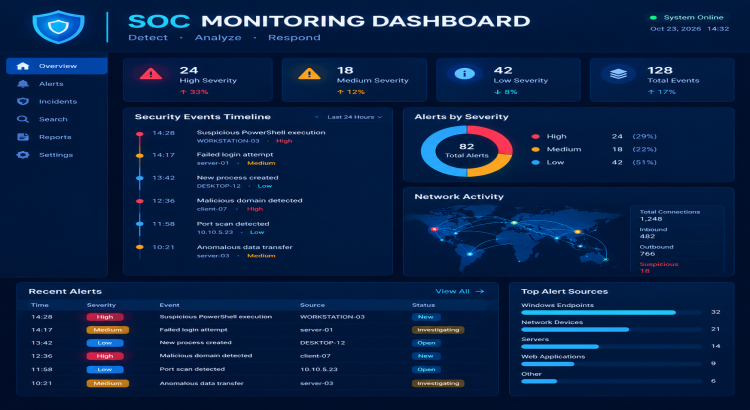Viewport: 750px width, 410px height.
Task: Click the red High legend dot
Action: [x=536, y=136]
